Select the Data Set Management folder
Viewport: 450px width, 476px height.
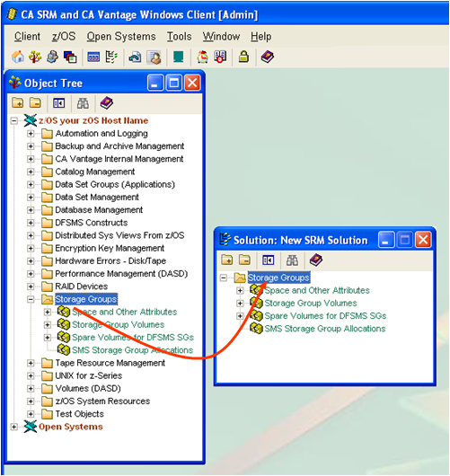(97, 198)
